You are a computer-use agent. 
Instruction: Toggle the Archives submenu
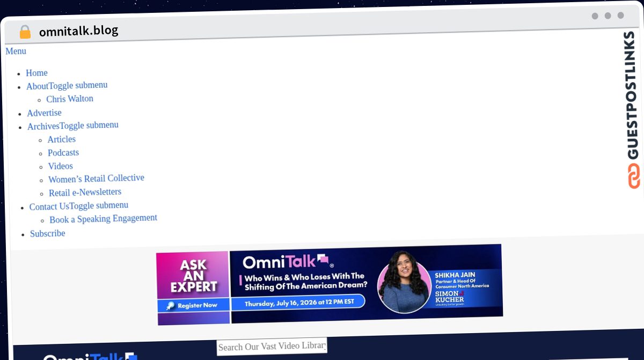(89, 125)
